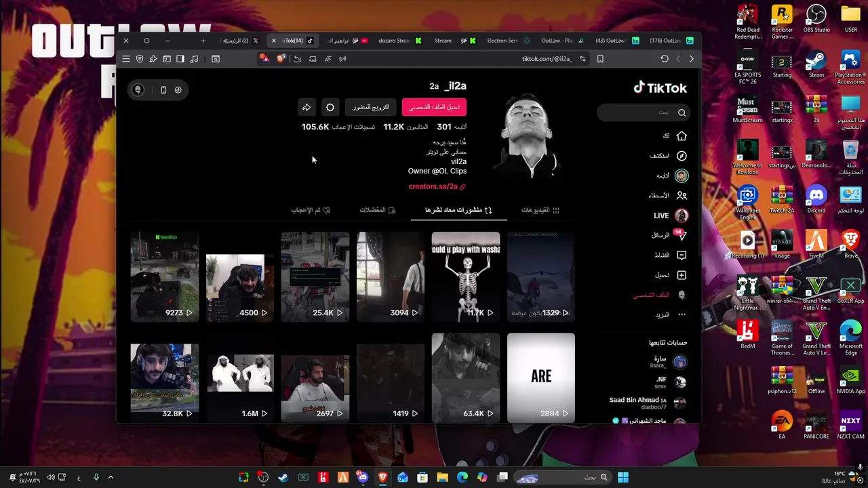The image size is (868, 488).
Task: Switch to the Reposts tab
Action: (x=458, y=210)
